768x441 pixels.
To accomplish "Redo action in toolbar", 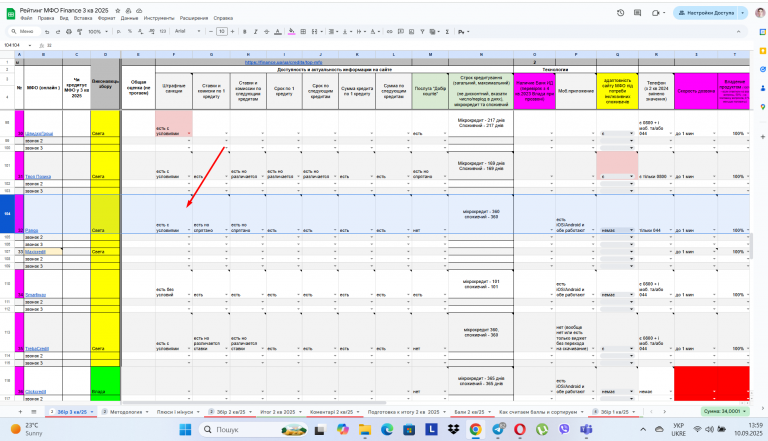I will pyautogui.click(x=58, y=31).
